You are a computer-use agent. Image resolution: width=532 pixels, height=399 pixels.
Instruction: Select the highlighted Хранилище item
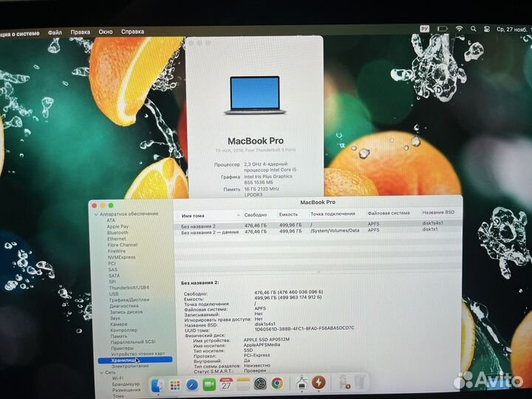(x=135, y=360)
